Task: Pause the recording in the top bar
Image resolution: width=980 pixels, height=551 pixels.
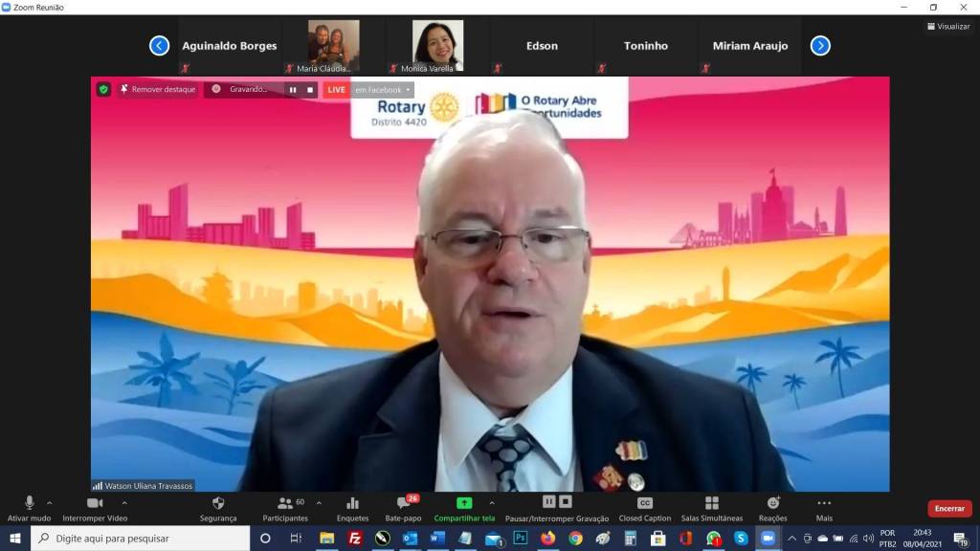Action: coord(293,89)
